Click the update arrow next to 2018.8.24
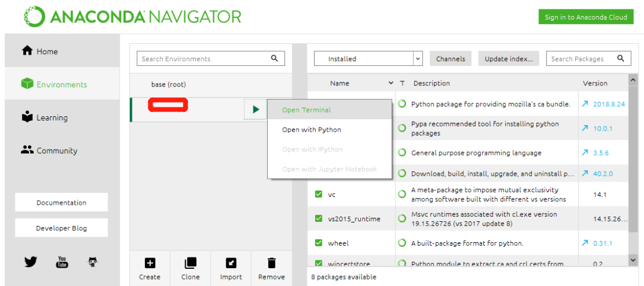 [585, 104]
